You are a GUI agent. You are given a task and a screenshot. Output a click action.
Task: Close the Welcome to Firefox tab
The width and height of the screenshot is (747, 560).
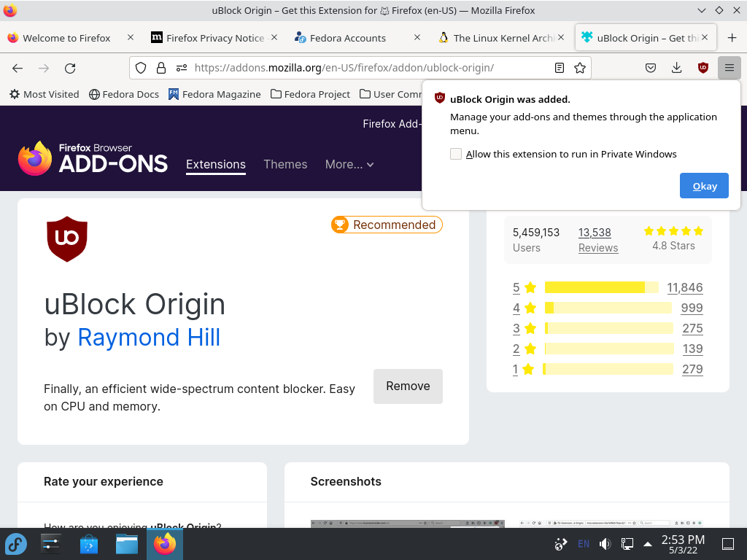[x=131, y=37]
